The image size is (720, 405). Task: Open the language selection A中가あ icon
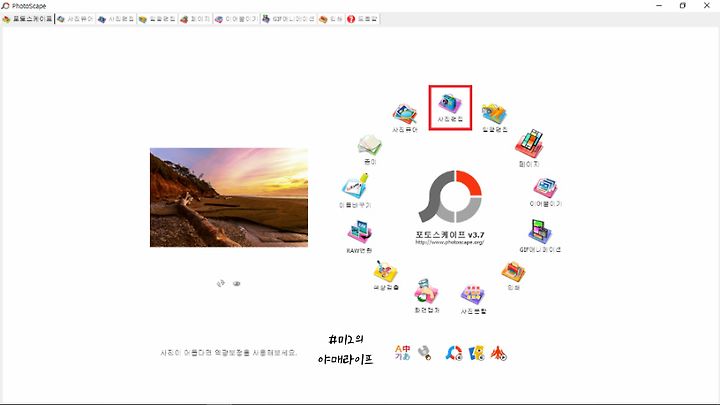[402, 353]
